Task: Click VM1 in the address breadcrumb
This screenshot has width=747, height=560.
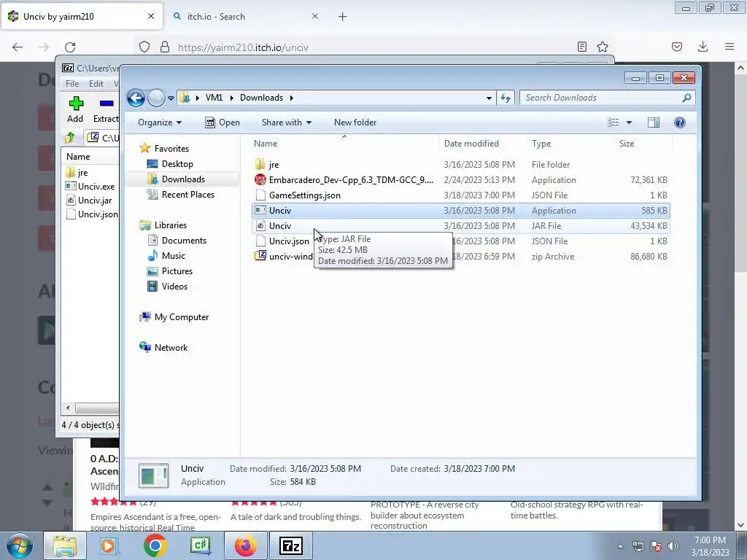Action: [214, 98]
